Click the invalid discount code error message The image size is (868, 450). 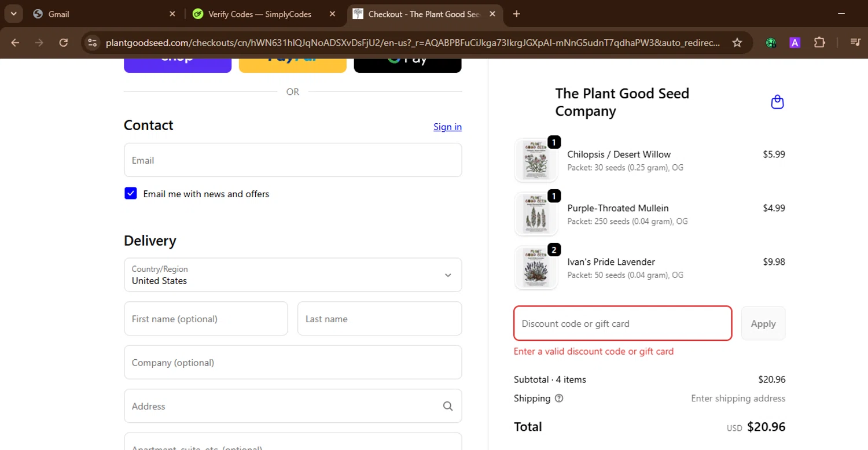tap(594, 351)
